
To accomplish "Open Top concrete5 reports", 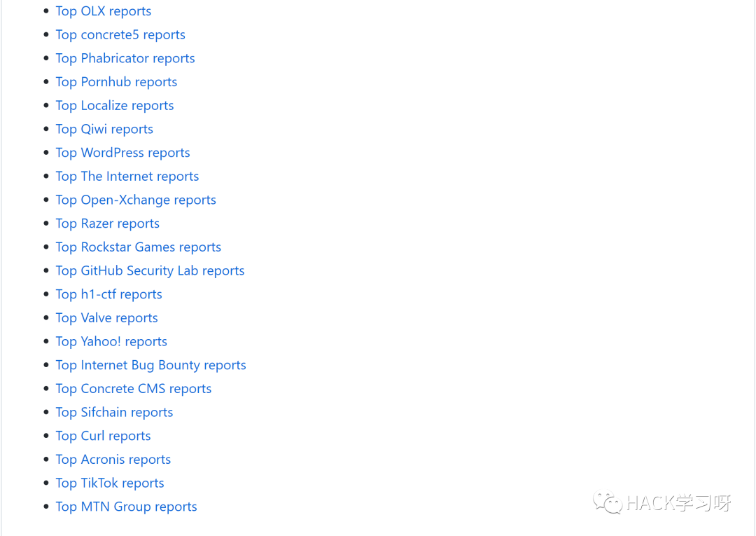I will click(x=120, y=35).
